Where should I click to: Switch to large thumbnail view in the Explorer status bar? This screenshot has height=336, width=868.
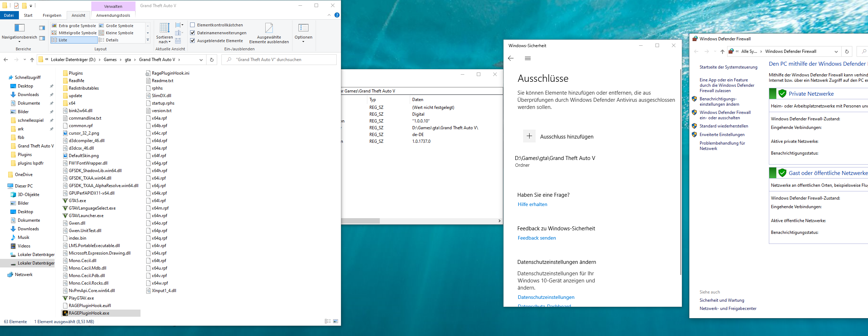pyautogui.click(x=336, y=321)
